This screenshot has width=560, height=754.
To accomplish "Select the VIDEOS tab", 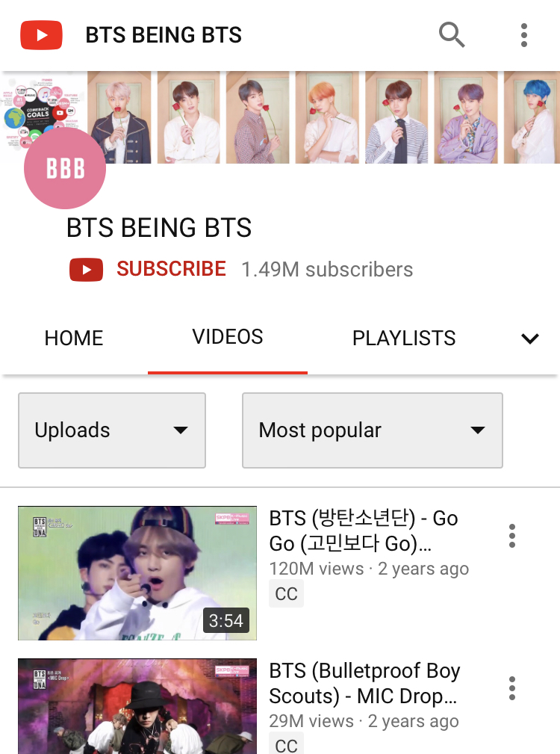I will tap(228, 337).
